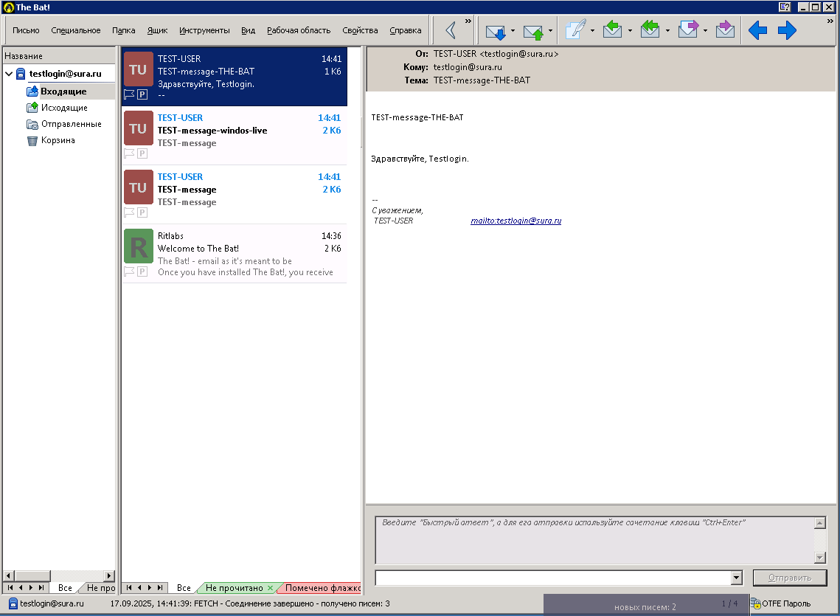
Task: Select the Отправленные folder
Action: point(71,124)
